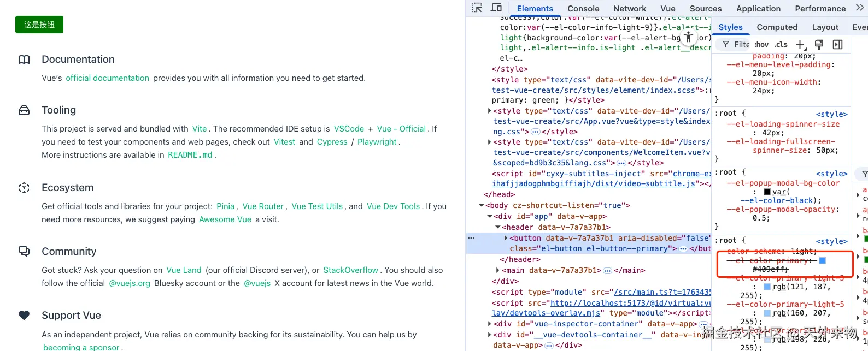Viewport: 868px width, 351px height.
Task: Click the Vue Router link
Action: [263, 206]
